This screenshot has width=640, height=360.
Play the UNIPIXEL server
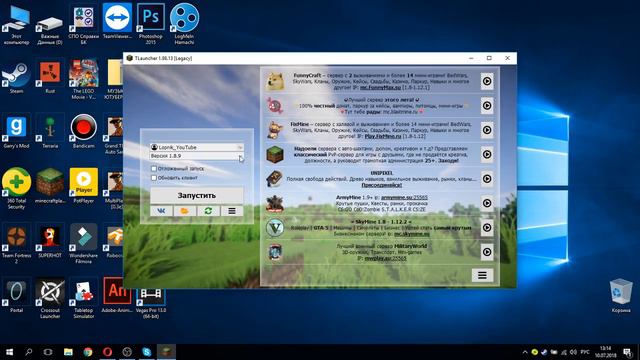pyautogui.click(x=487, y=179)
